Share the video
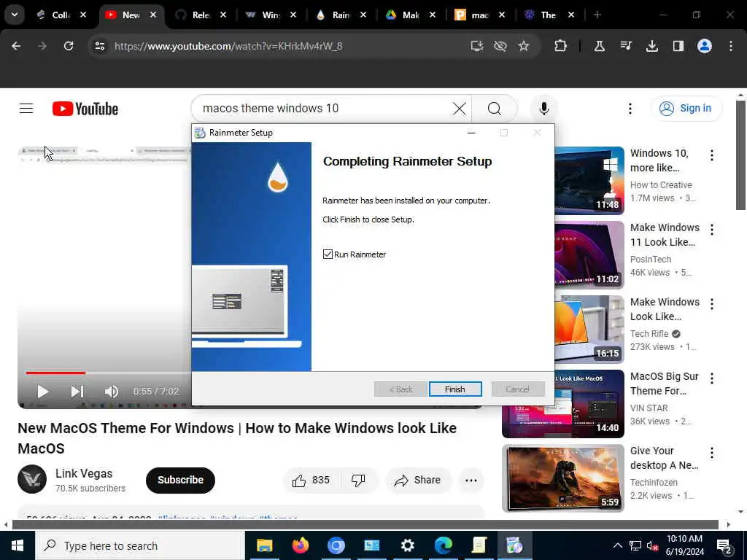The height and width of the screenshot is (560, 747). coord(418,480)
